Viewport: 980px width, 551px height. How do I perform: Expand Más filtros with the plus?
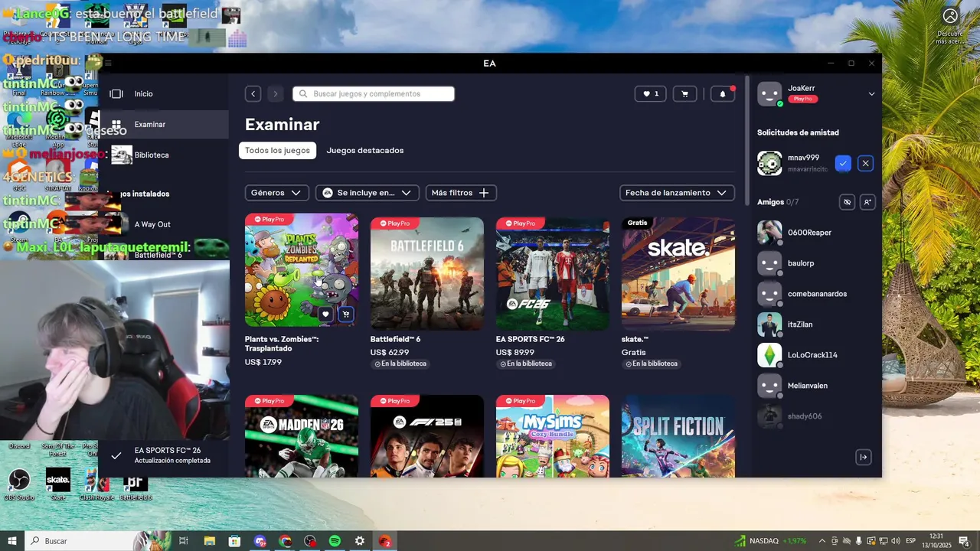(461, 193)
